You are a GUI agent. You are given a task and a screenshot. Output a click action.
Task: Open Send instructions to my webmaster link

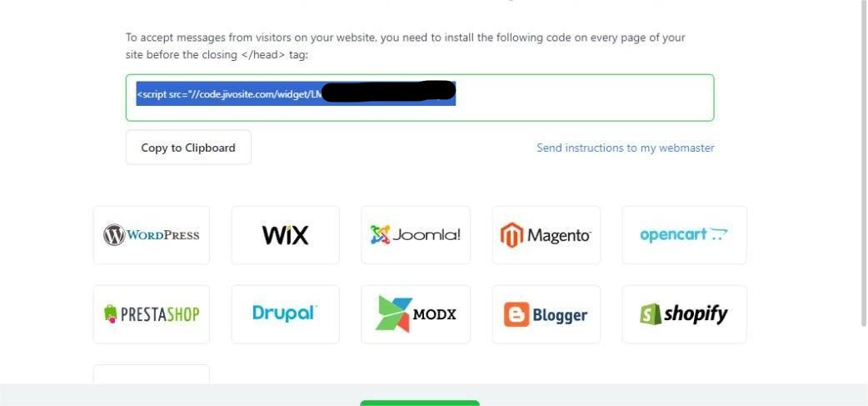[x=626, y=148]
